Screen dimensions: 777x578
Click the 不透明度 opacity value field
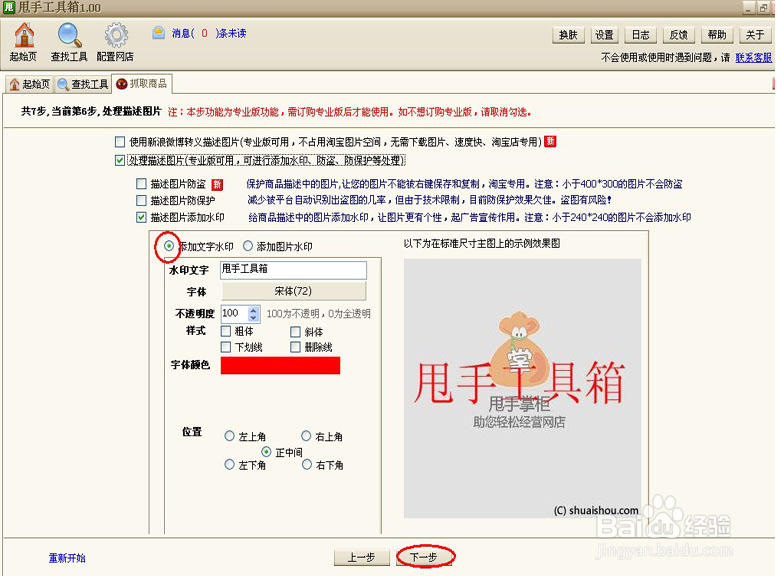[234, 313]
